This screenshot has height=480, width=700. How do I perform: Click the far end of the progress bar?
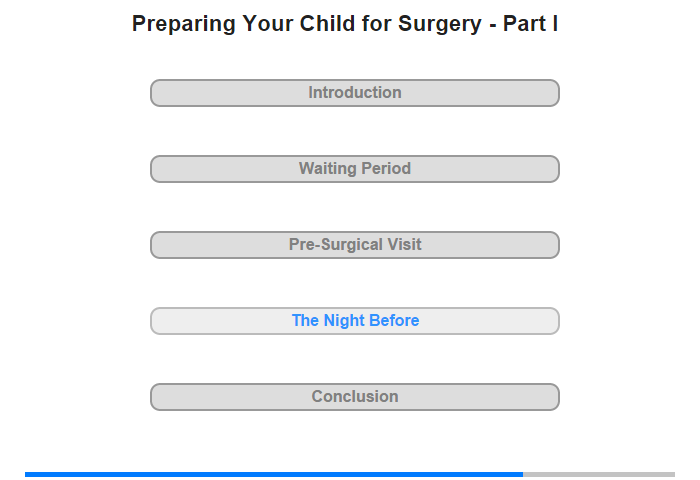pos(673,474)
